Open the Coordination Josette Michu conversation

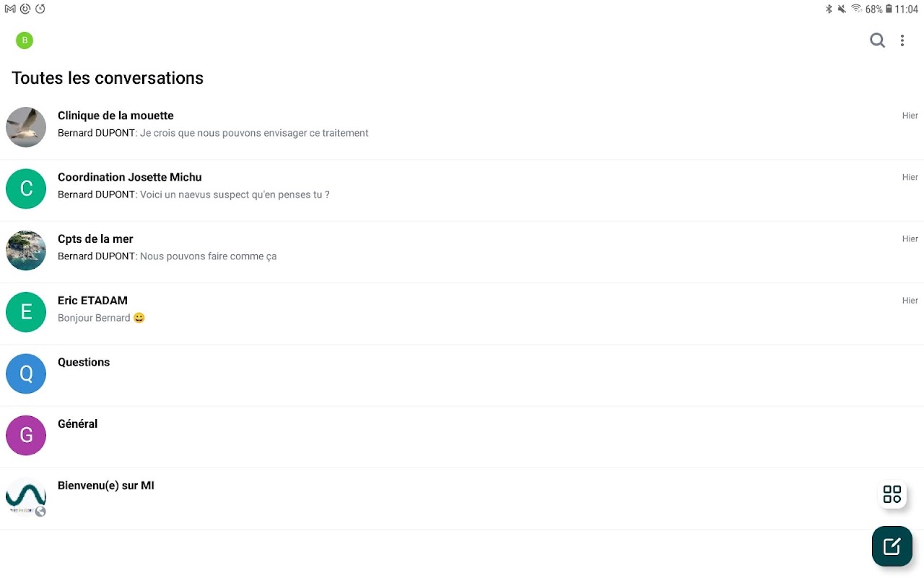(x=130, y=177)
